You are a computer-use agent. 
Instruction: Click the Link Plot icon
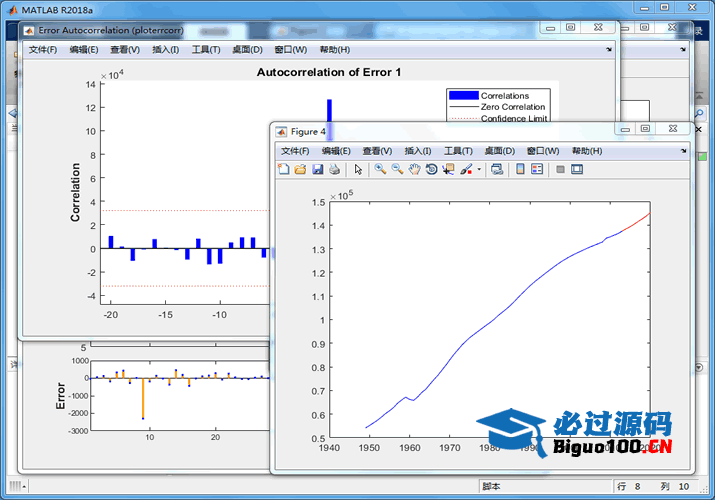click(497, 170)
